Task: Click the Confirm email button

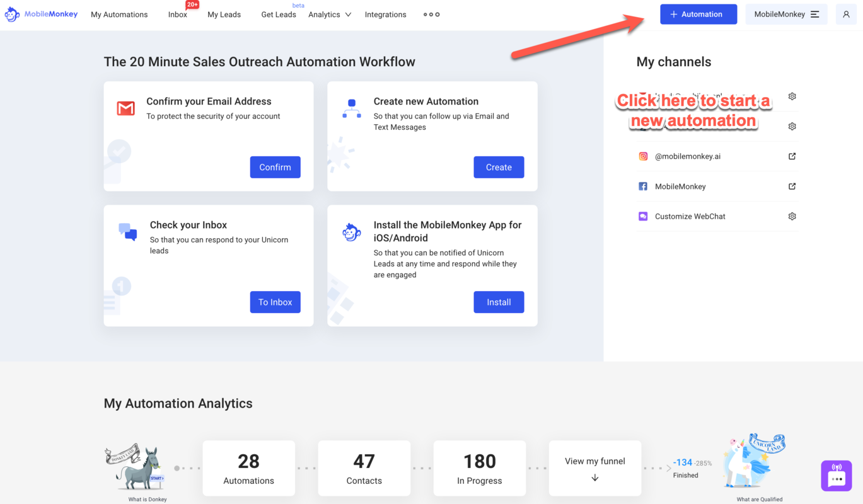Action: point(275,167)
